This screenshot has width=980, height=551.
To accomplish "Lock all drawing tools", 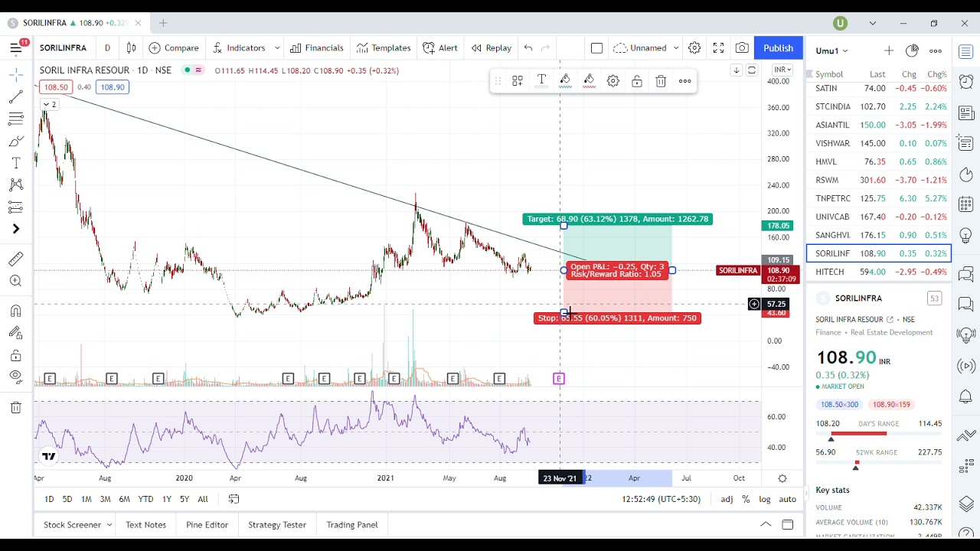I will pos(15,355).
